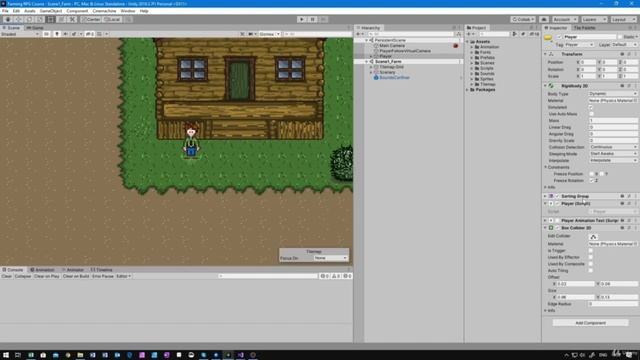Select the Rotate tool in toolbar
Image resolution: width=640 pixels, height=360 pixels.
29,19
